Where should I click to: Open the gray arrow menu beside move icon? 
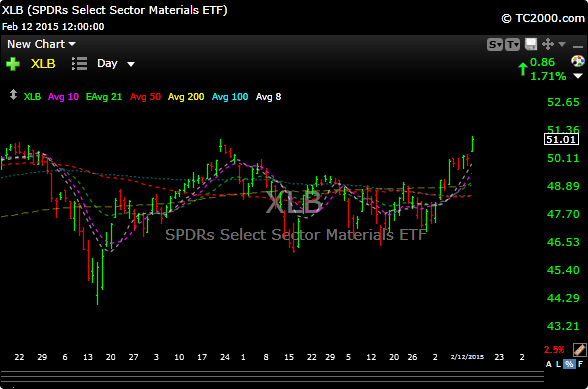click(x=562, y=44)
